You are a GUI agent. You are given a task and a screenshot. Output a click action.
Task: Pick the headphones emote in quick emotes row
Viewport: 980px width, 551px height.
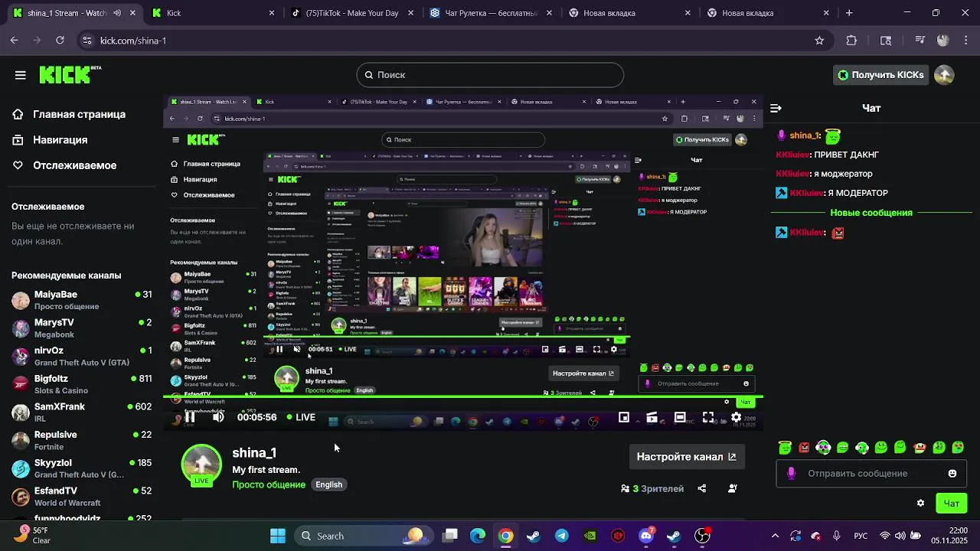(823, 448)
